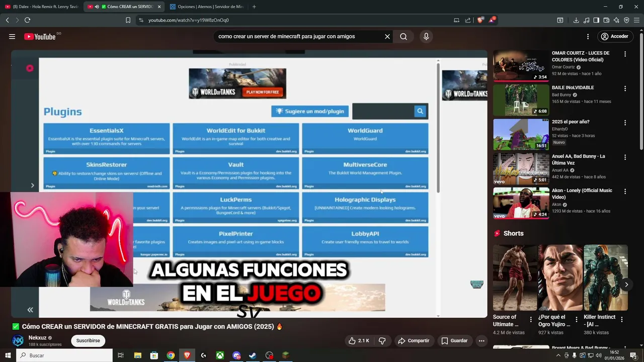The height and width of the screenshot is (362, 644).
Task: Mute the audio icon on the playing tab
Action: coord(97,7)
